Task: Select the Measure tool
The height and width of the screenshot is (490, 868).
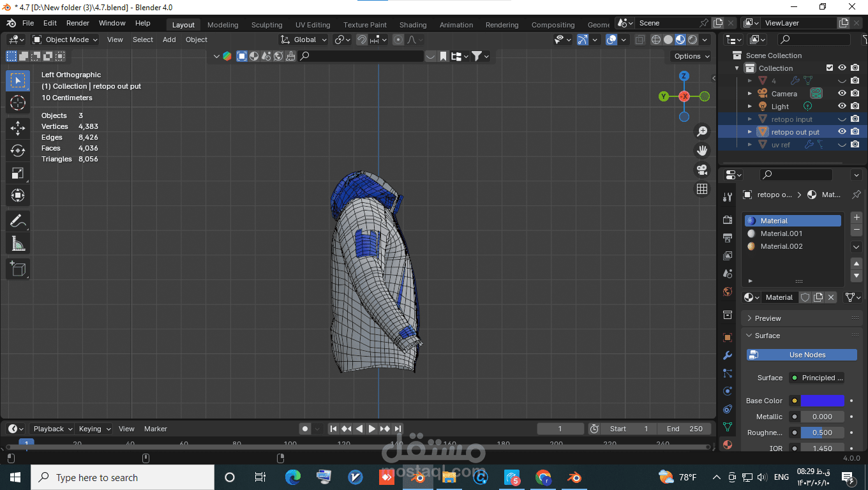Action: tap(18, 243)
